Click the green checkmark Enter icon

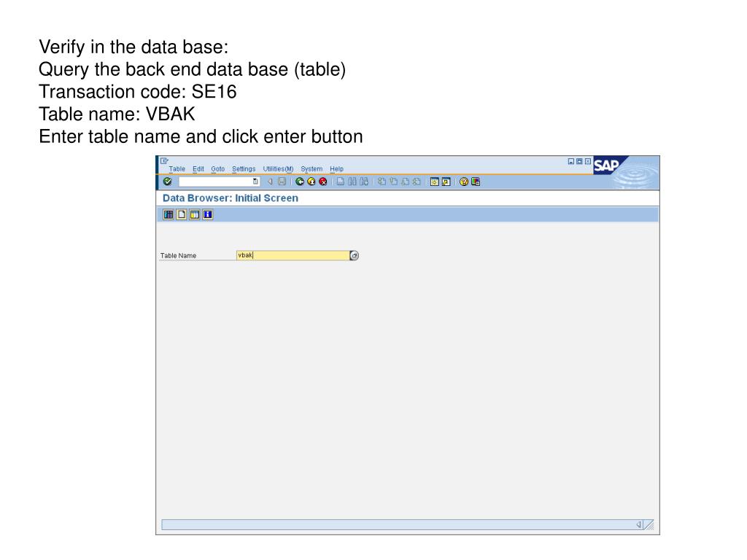point(167,182)
